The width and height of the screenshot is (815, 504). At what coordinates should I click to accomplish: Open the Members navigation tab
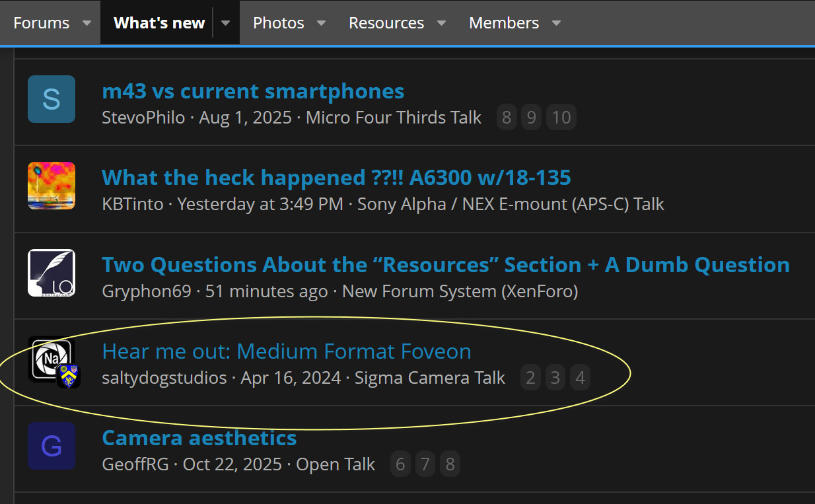click(503, 23)
